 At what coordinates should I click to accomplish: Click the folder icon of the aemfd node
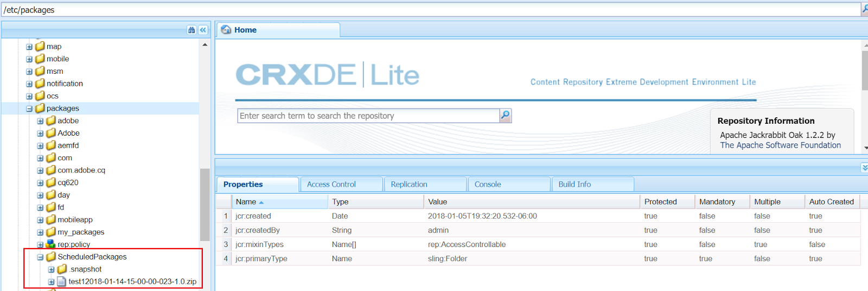[51, 145]
